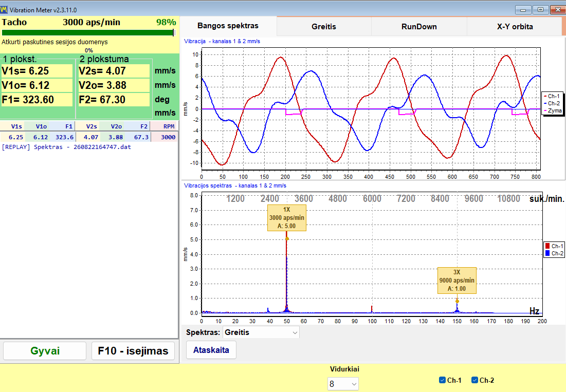This screenshot has height=392, width=566.
Task: Switch to the Bangos spektras tab
Action: pyautogui.click(x=228, y=26)
